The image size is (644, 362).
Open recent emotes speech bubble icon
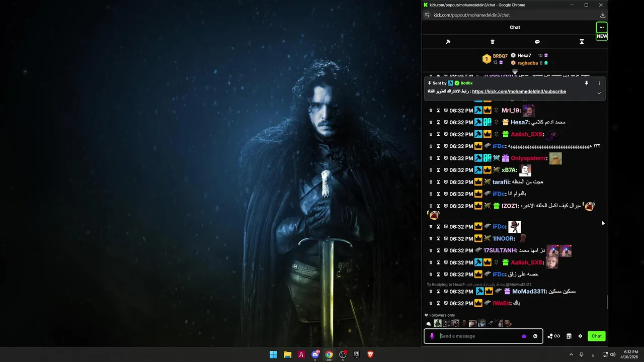click(x=429, y=324)
